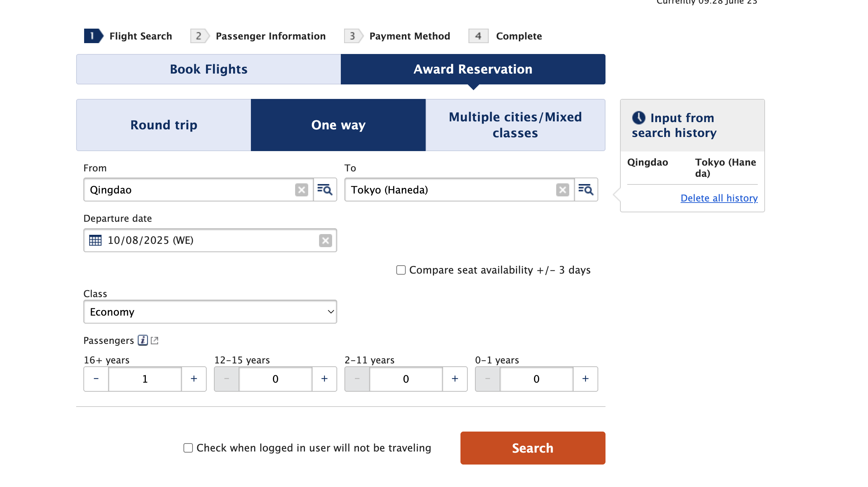Screen dimensions: 868x487
Task: Check logged in user not traveling box
Action: tap(188, 448)
